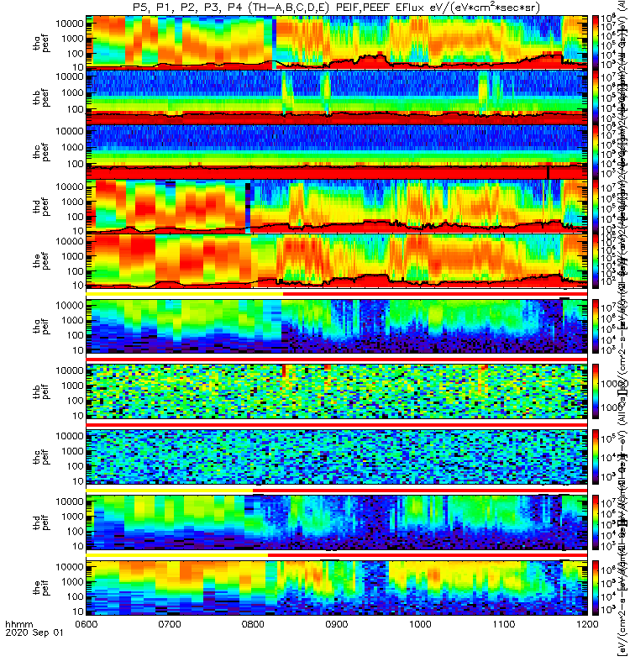This screenshot has width=630, height=672.
Task: Click the "thc peef" panel label
Action: coord(41,152)
